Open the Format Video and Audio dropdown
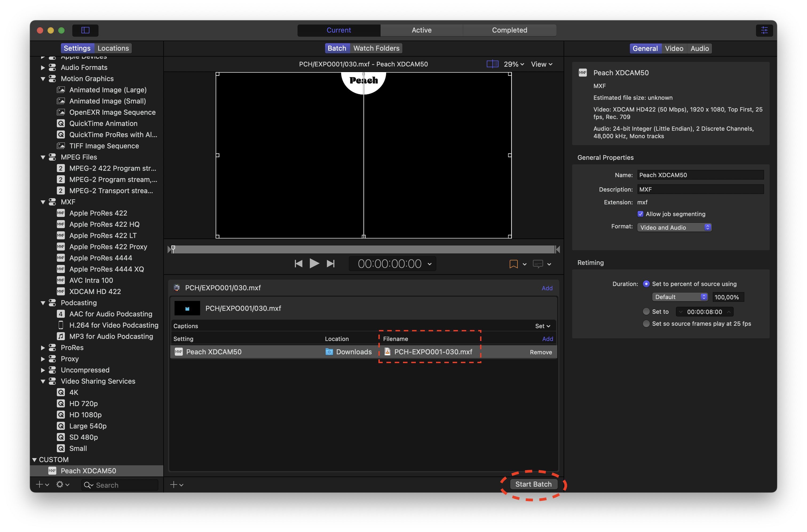 (x=674, y=227)
